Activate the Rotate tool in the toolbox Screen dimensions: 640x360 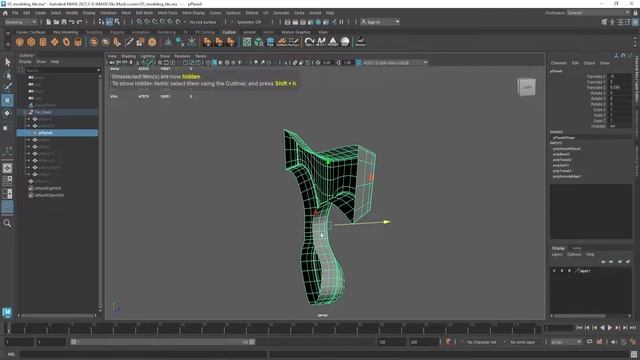(x=7, y=113)
